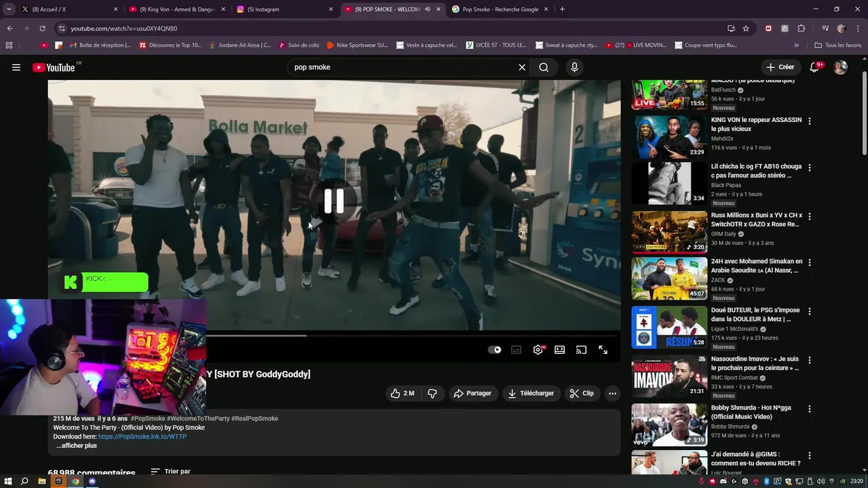Open the Tous les favoris folder
The height and width of the screenshot is (488, 868).
pos(837,45)
